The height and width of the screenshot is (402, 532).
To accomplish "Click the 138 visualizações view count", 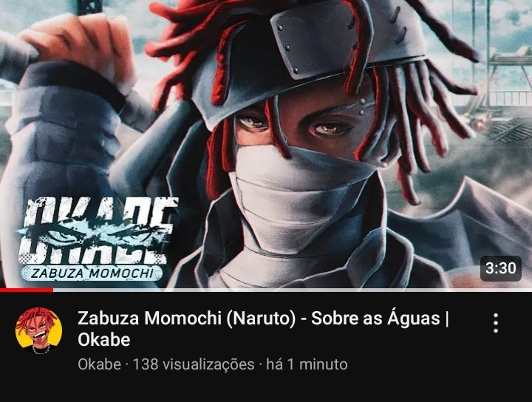I will pyautogui.click(x=193, y=365).
